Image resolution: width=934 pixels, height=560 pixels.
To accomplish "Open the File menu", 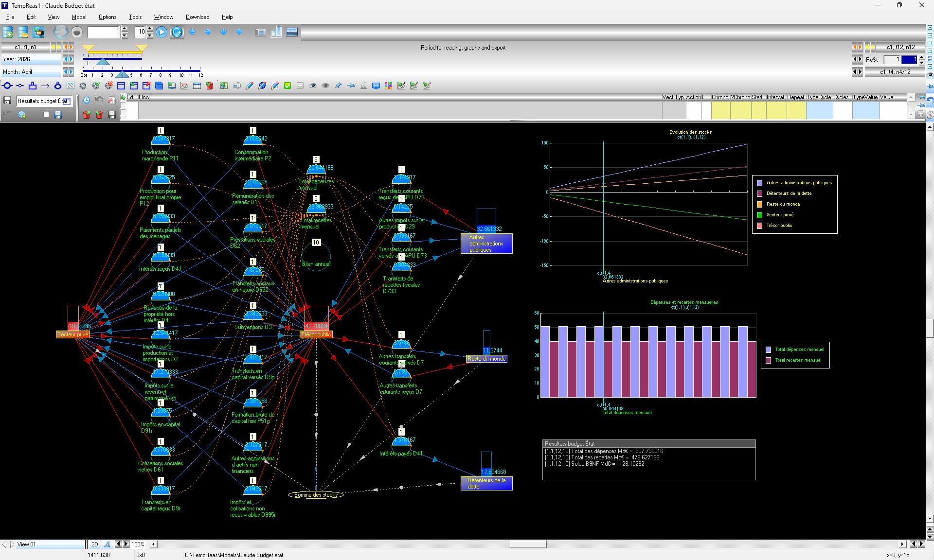I will (x=10, y=17).
